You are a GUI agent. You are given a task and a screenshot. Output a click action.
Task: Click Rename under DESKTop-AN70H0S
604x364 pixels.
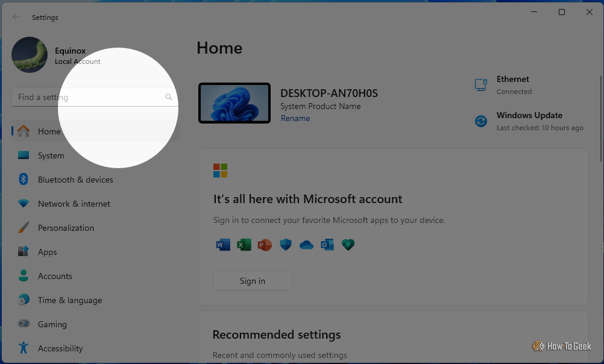(x=295, y=118)
